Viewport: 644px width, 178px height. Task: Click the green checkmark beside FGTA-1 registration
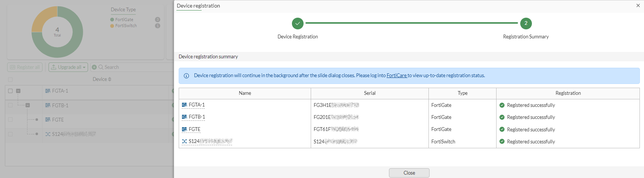pyautogui.click(x=502, y=105)
